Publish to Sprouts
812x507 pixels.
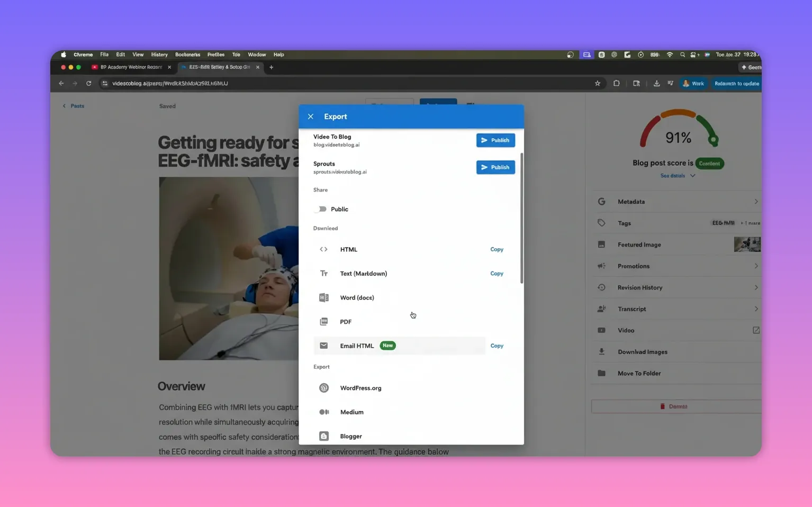(495, 167)
